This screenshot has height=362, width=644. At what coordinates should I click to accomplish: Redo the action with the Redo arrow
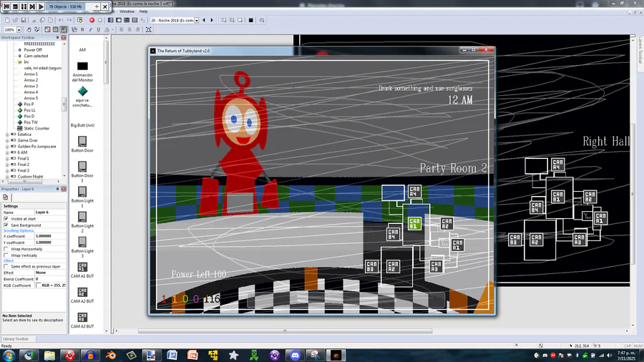click(x=69, y=20)
